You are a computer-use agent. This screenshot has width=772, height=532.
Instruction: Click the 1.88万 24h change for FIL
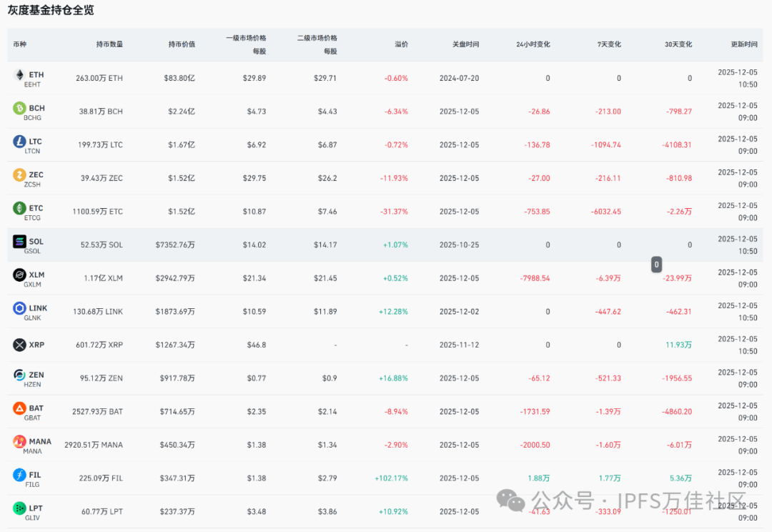(x=539, y=478)
